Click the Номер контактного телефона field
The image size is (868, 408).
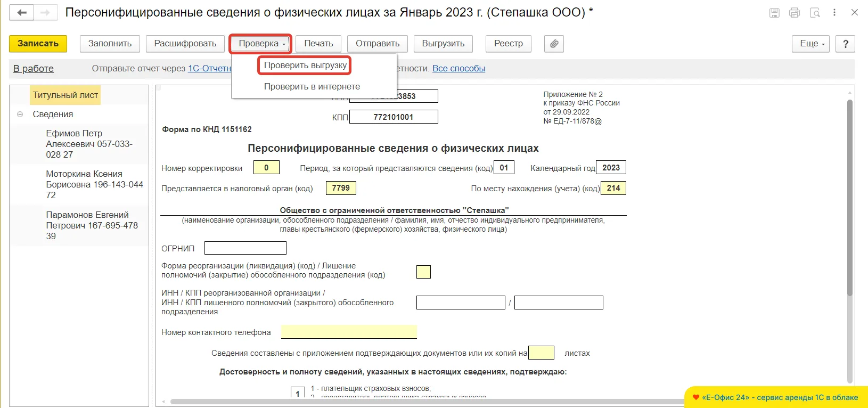[349, 332]
